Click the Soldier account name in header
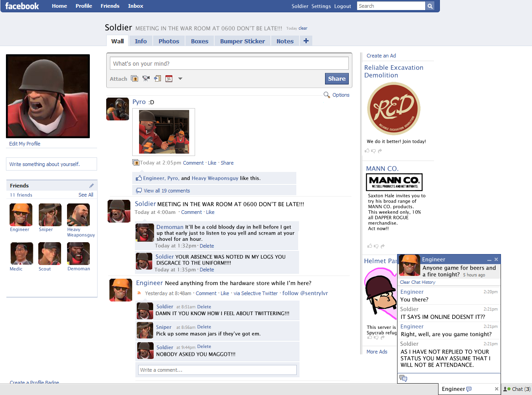Viewport: 532px width, 395px height. point(300,6)
